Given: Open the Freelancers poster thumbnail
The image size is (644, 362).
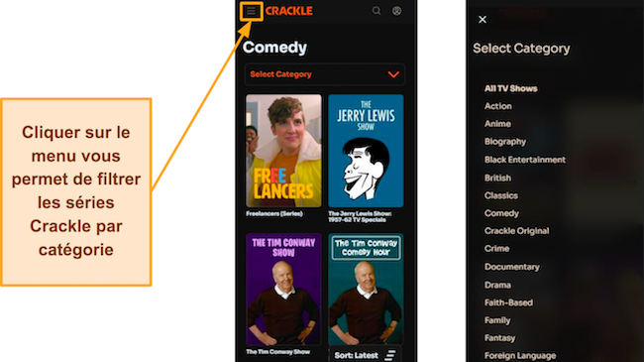Looking at the screenshot, I should tap(283, 151).
